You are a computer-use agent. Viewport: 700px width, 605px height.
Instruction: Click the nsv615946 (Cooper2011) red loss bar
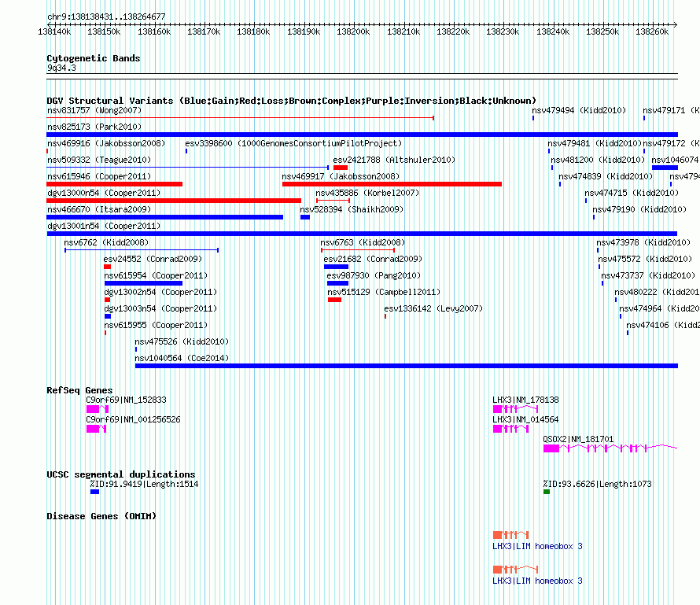[x=114, y=184]
